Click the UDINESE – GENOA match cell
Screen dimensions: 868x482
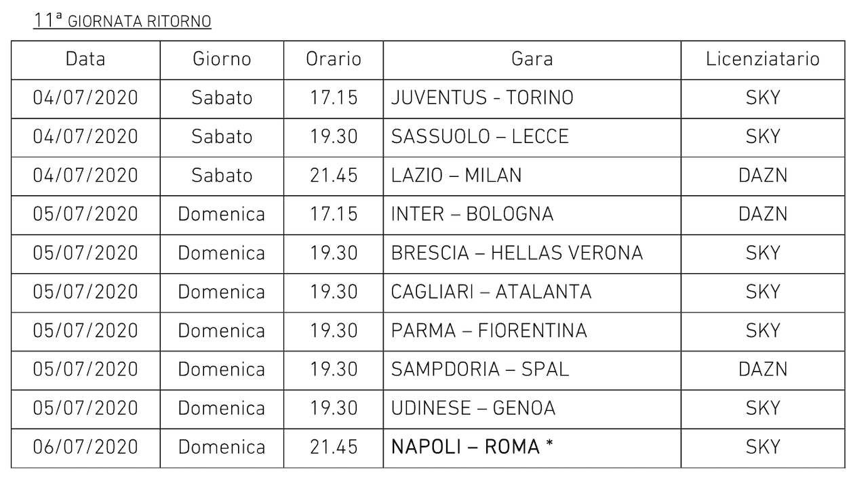pos(473,408)
